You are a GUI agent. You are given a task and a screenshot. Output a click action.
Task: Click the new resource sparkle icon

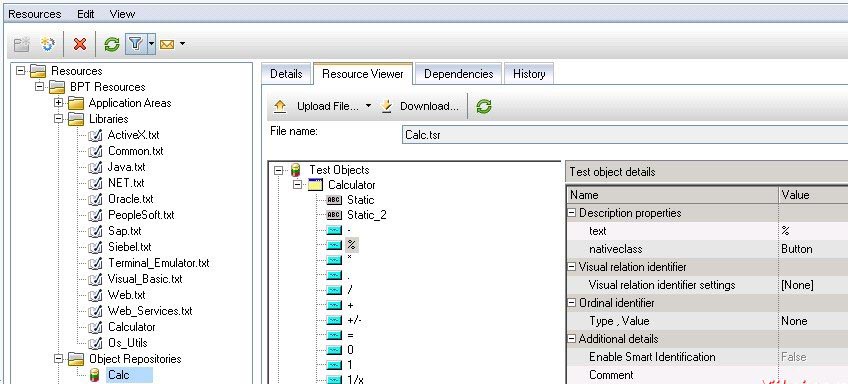(48, 44)
